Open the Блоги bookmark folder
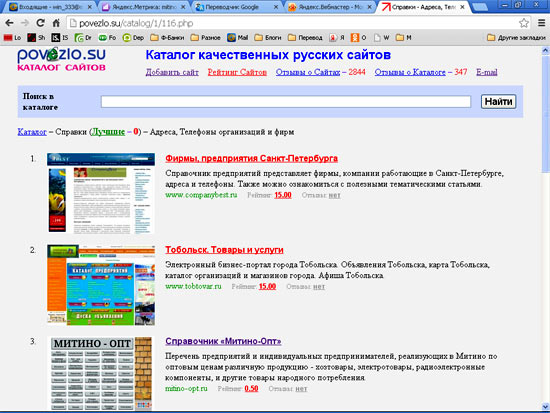Viewport: 550px width, 413px height. 268,38
